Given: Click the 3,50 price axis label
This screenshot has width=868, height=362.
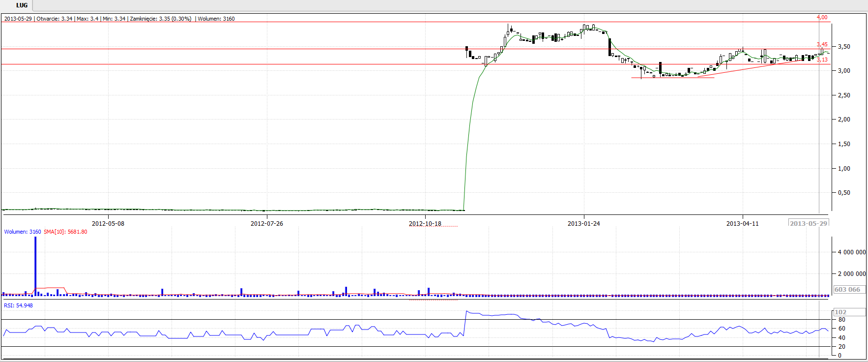Looking at the screenshot, I should tap(844, 47).
